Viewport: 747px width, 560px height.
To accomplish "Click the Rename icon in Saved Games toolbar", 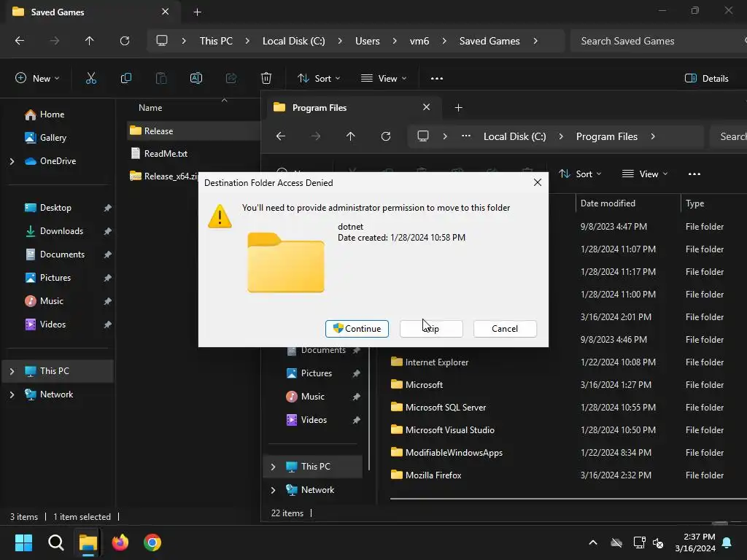I will pos(196,78).
